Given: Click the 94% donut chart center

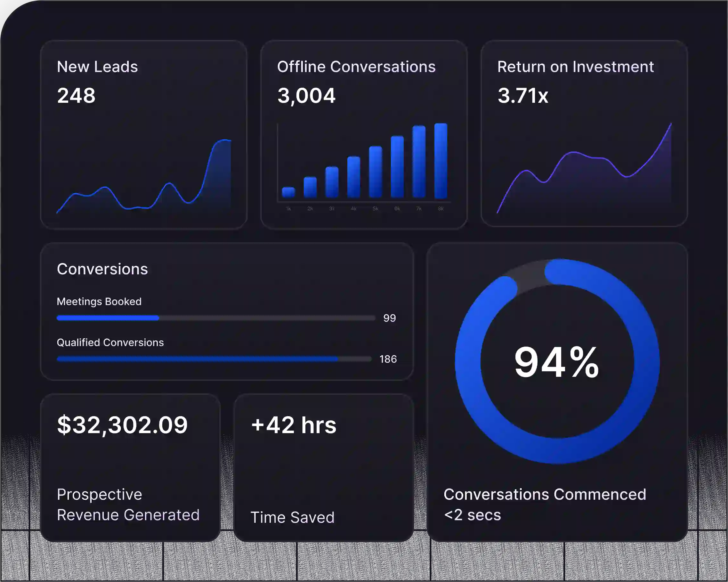Looking at the screenshot, I should click(557, 362).
